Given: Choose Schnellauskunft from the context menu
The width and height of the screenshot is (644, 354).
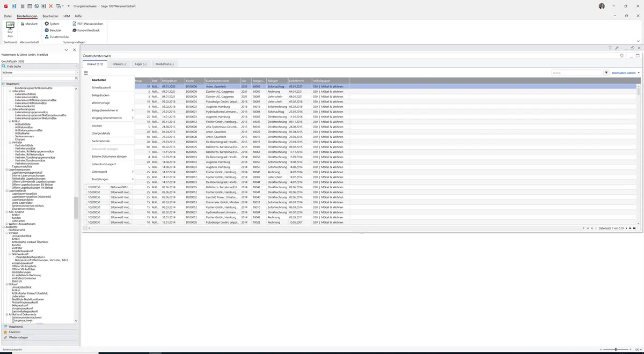Looking at the screenshot, I should 108,87.
